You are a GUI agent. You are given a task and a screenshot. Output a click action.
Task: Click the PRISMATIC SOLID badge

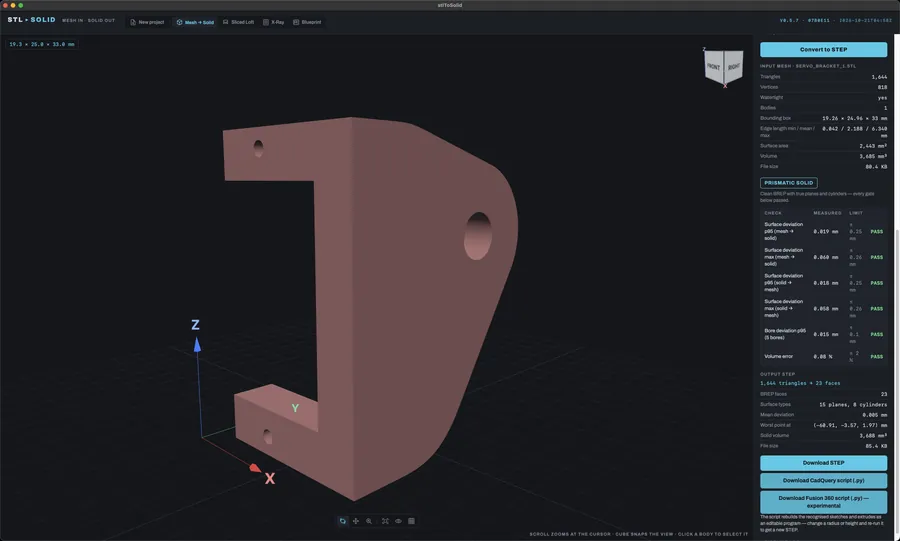(789, 182)
